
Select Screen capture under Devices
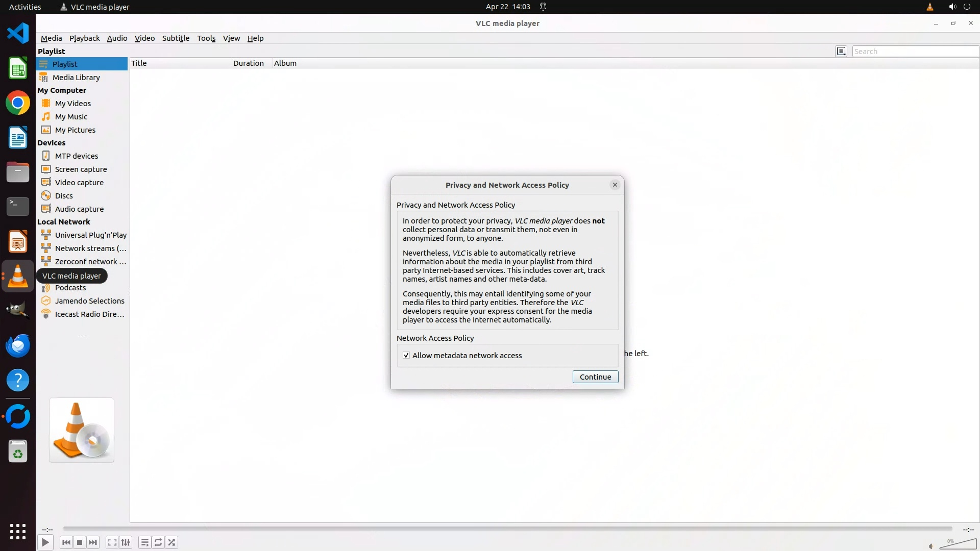pyautogui.click(x=81, y=169)
